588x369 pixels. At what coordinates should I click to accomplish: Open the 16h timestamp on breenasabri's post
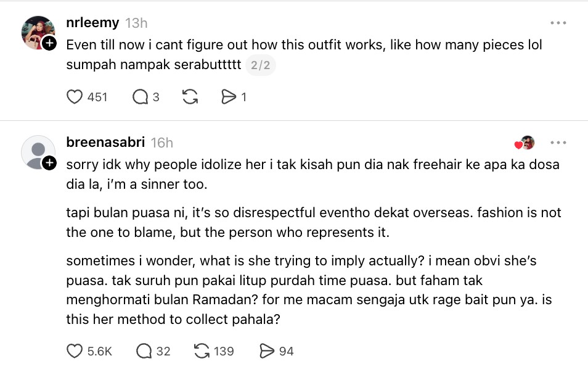(x=162, y=143)
